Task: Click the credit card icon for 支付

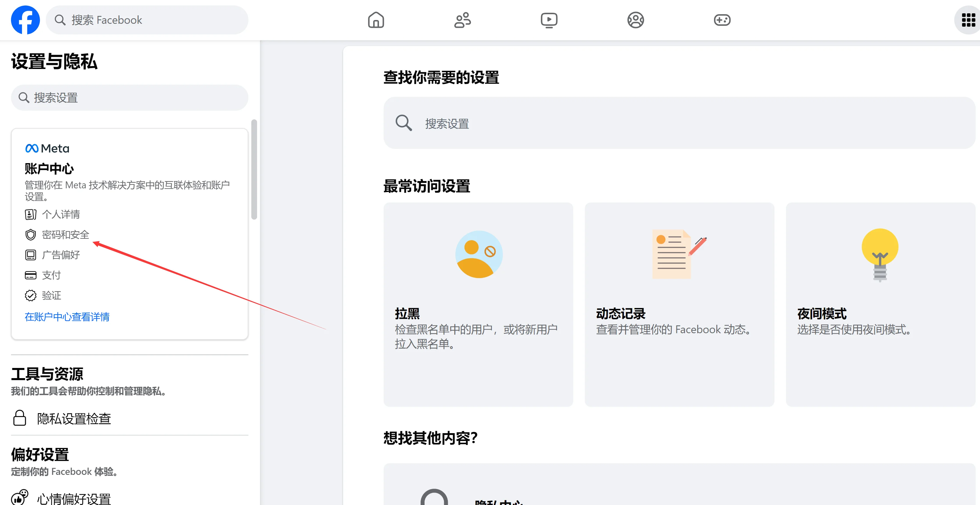Action: click(30, 275)
